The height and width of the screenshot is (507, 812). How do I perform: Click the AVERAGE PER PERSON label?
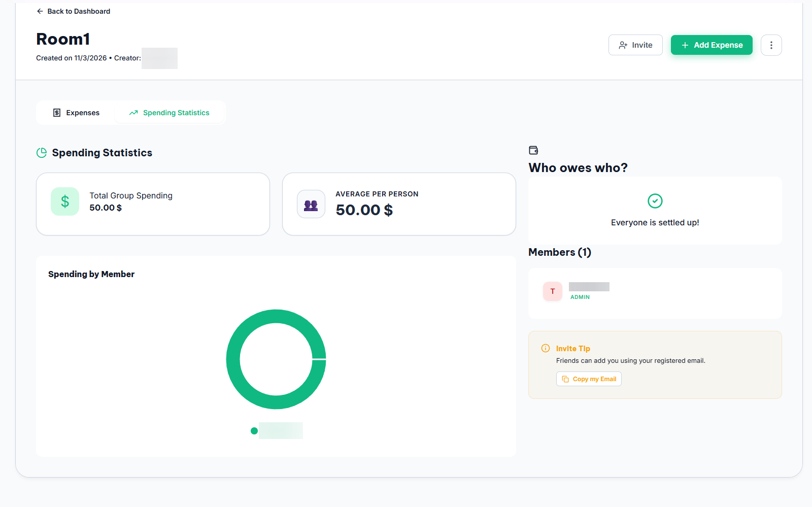coord(377,194)
